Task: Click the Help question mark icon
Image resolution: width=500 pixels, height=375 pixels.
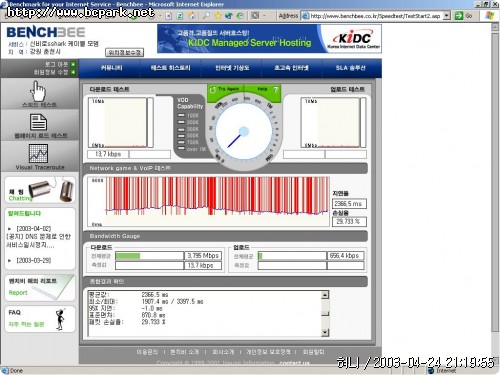Action: coord(275,90)
